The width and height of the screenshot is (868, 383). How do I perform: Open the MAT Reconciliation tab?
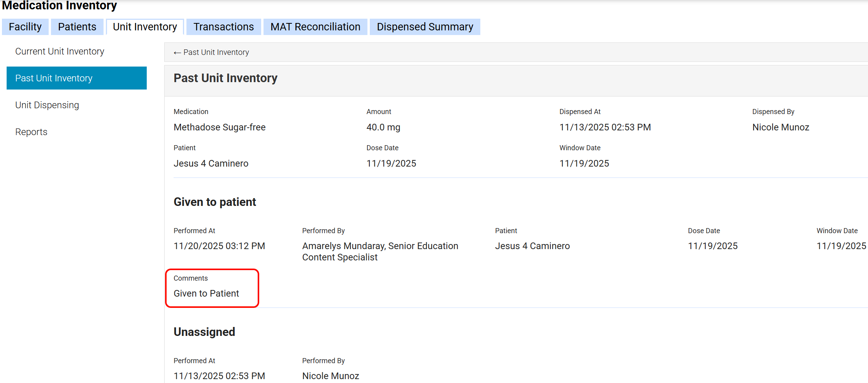tap(315, 27)
